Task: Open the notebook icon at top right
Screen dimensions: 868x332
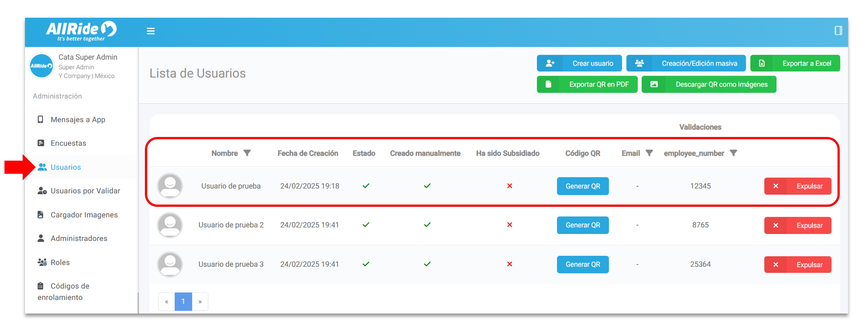Action: 838,31
